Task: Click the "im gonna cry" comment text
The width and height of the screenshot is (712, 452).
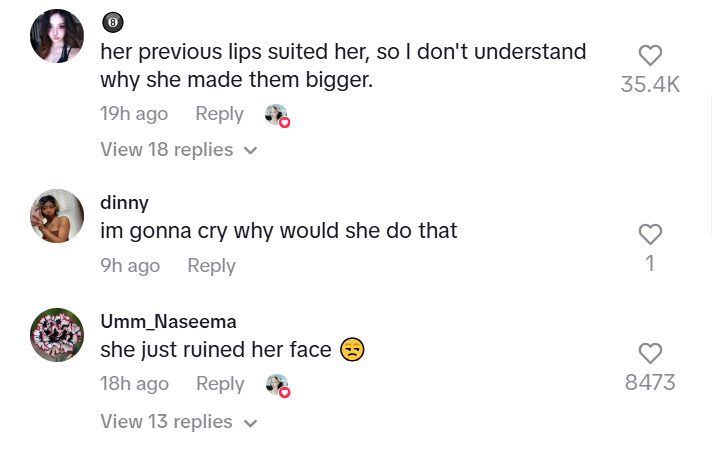Action: pos(278,231)
